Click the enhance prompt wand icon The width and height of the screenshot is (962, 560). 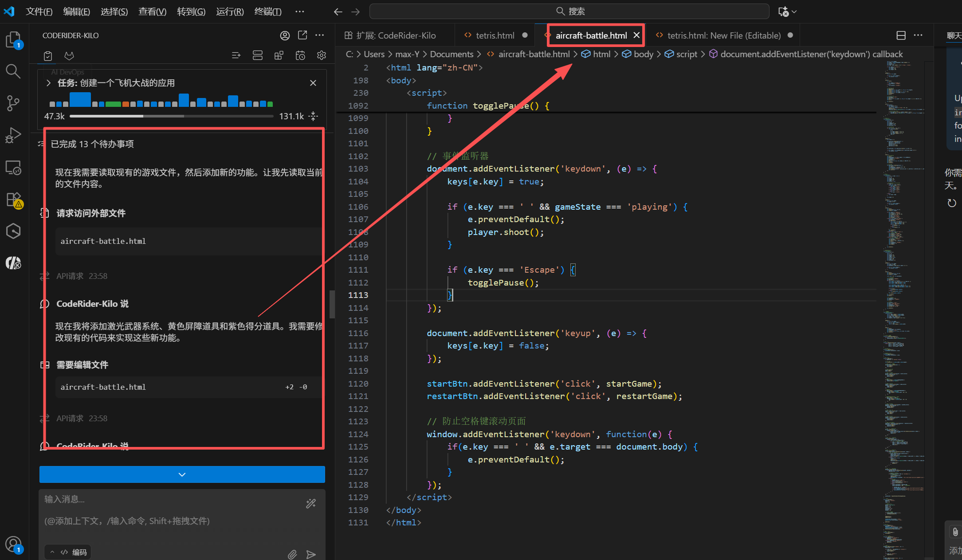tap(311, 503)
